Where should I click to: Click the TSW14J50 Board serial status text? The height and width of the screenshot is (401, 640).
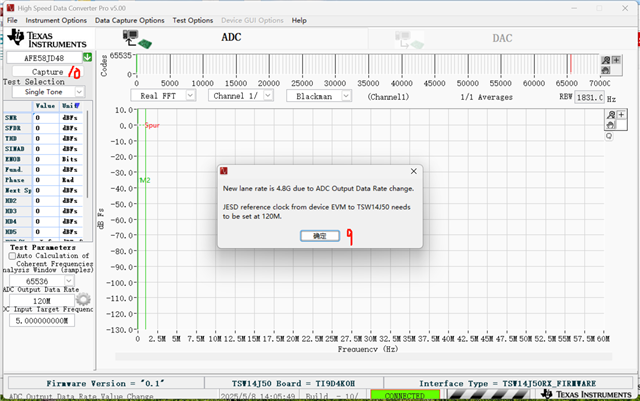pyautogui.click(x=293, y=383)
